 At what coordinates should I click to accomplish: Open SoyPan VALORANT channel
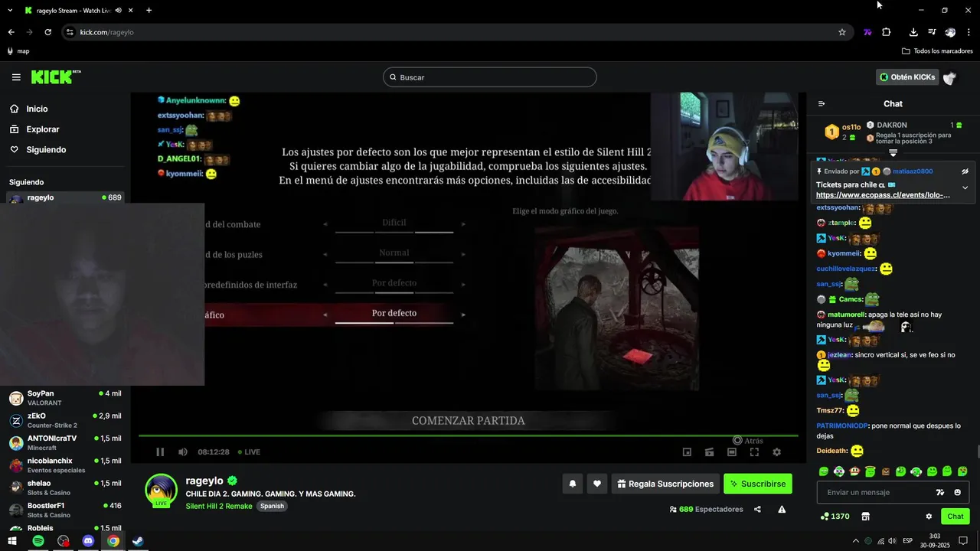(x=65, y=398)
